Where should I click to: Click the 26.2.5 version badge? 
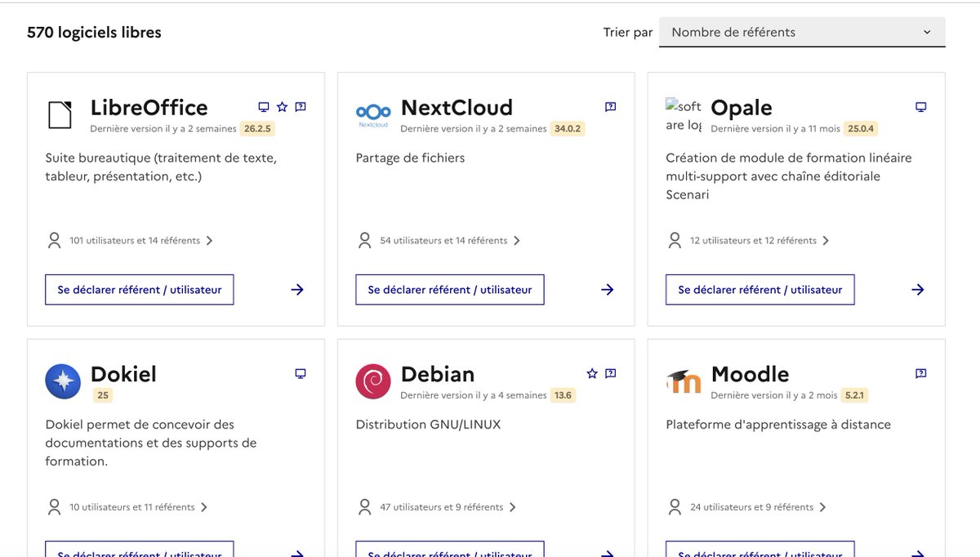coord(257,129)
